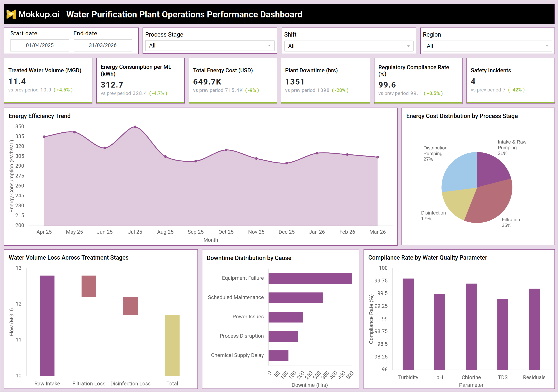The width and height of the screenshot is (558, 392).
Task: Click the Turbidity compliance bar
Action: click(x=408, y=324)
